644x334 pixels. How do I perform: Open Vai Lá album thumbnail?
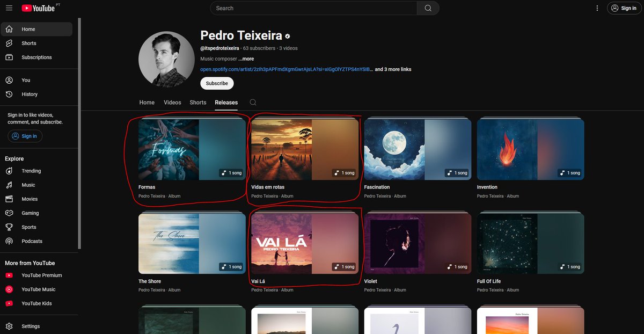click(305, 243)
